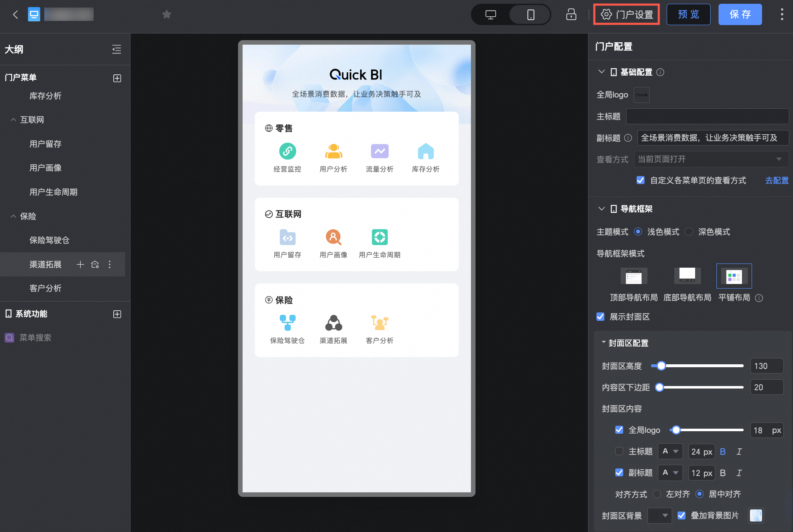Open 流量分析 in the preview
Screen dimensions: 793x532
click(x=380, y=158)
